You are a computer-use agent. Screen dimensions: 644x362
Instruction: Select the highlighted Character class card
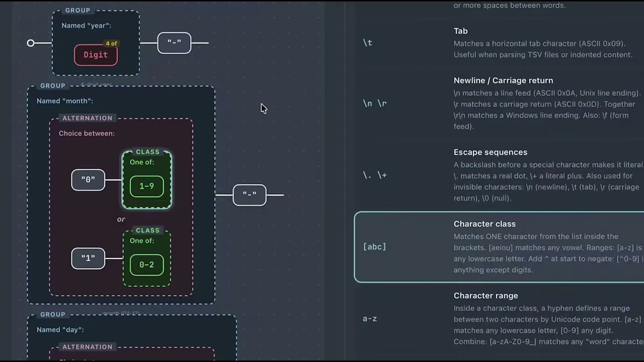click(x=499, y=247)
